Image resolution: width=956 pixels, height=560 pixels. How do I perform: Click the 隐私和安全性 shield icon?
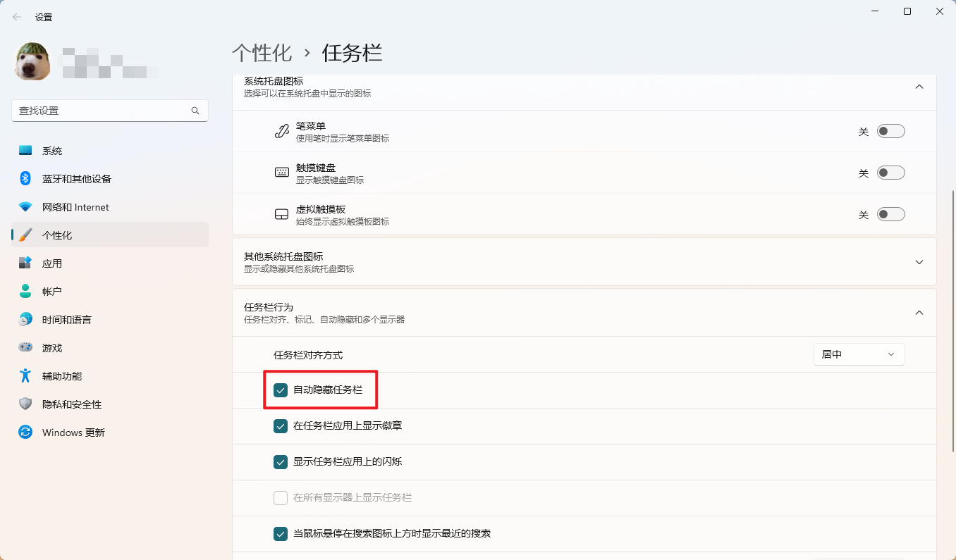point(25,404)
